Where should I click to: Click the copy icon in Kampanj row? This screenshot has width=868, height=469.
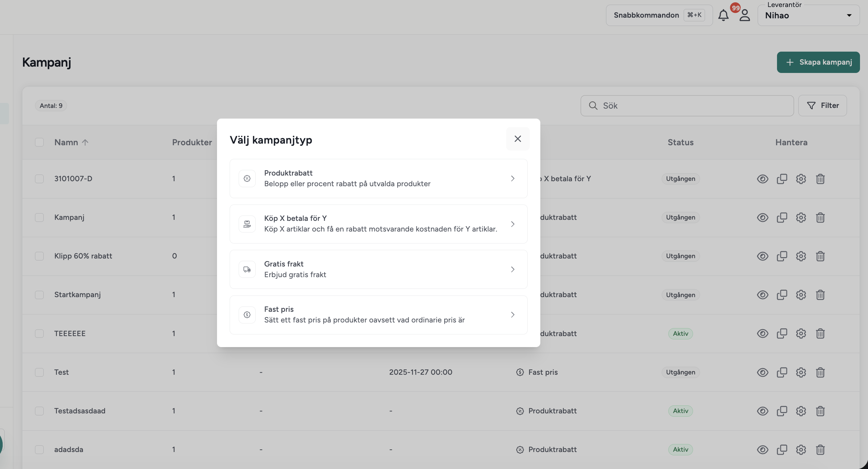[782, 218]
